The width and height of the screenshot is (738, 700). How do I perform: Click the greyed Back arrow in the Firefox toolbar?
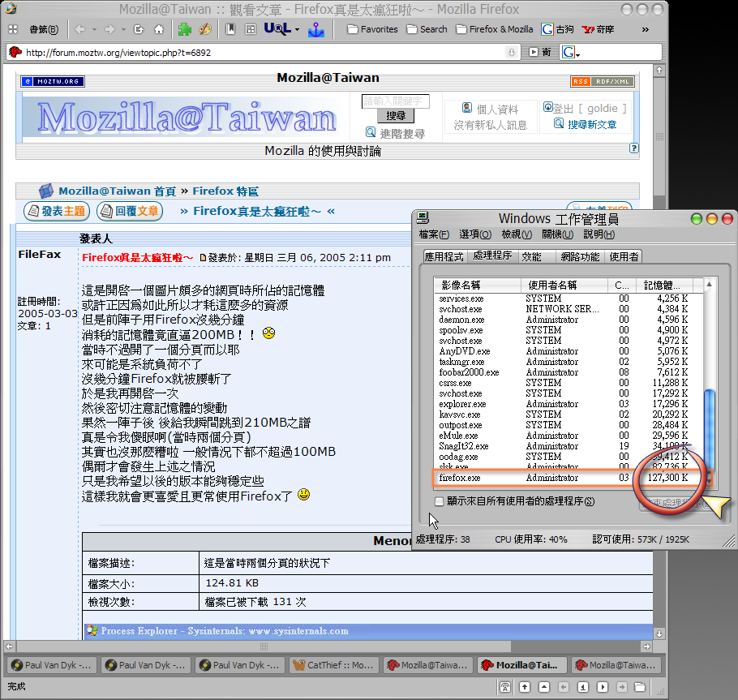tap(80, 30)
